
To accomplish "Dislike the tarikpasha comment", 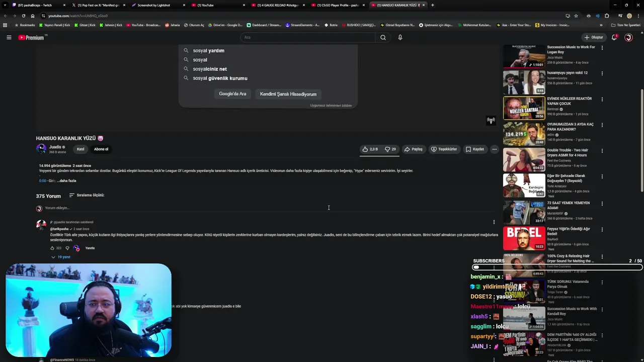I will 67,248.
